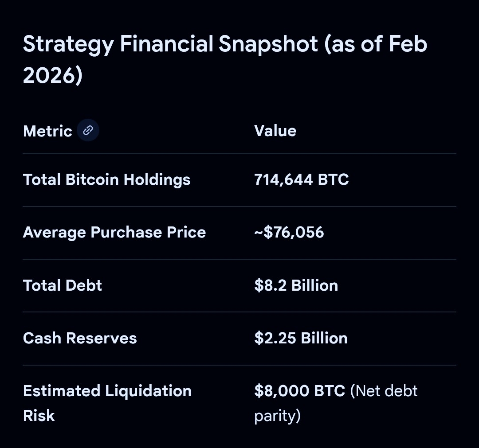This screenshot has width=479, height=448.
Task: Click the word 'Risk' under Estimated Liquidation
Action: pos(39,416)
